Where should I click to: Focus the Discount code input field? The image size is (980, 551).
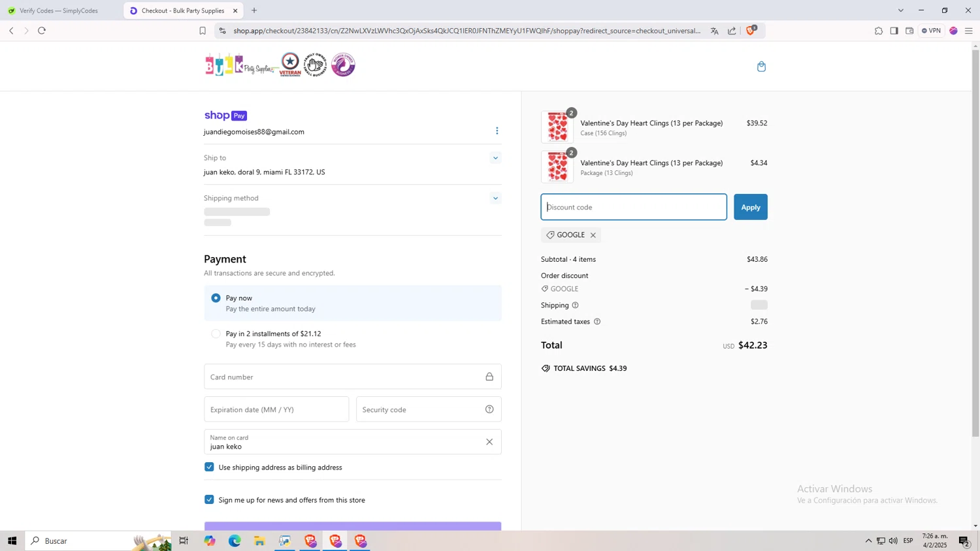tap(634, 207)
